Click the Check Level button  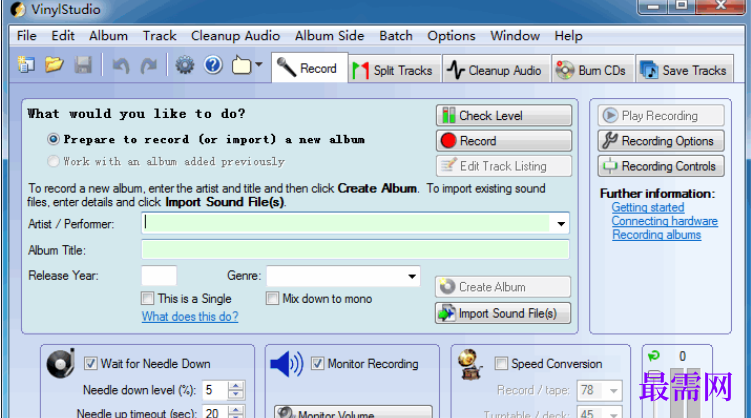[504, 115]
